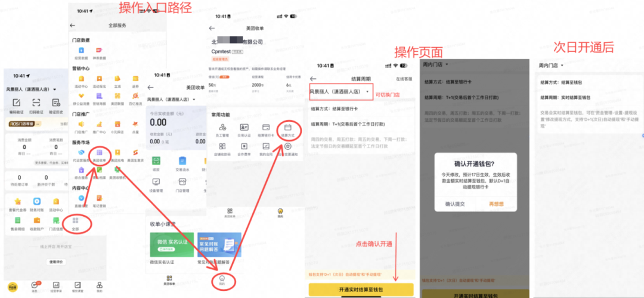Viewport: 644px width, 298px height.
Task: Tap 再想想 in wallet confirm dialog
Action: tap(496, 204)
